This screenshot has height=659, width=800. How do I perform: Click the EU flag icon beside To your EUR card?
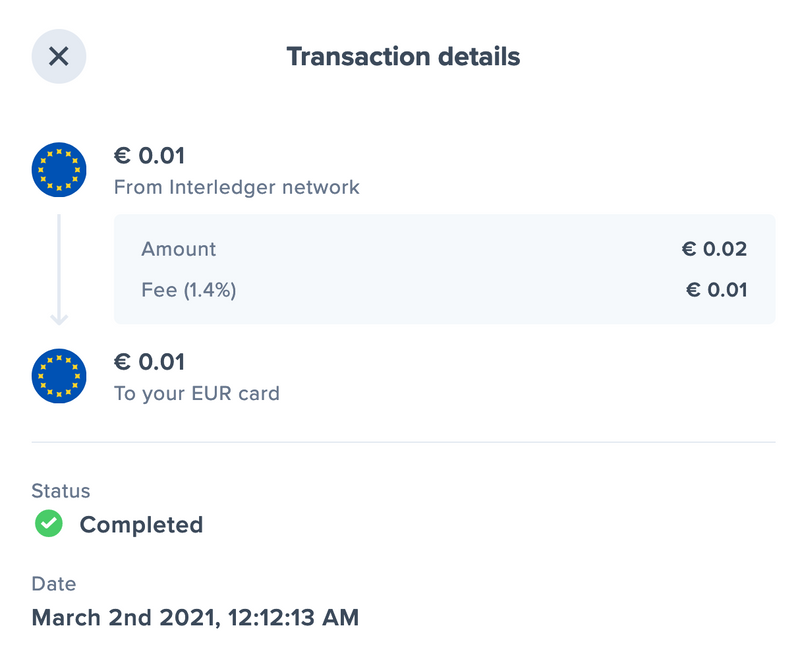(x=59, y=375)
